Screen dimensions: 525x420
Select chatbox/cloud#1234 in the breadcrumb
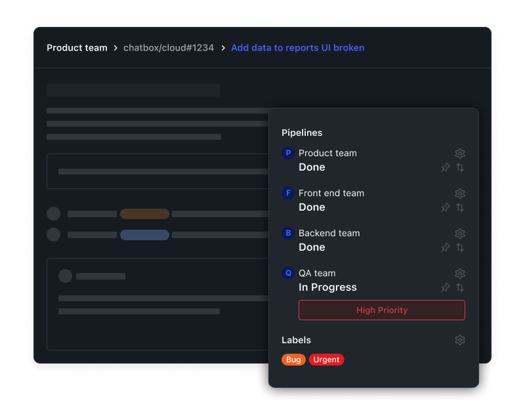point(169,47)
